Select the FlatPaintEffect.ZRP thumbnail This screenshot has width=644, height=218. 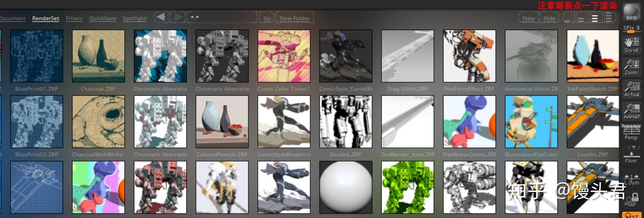click(x=470, y=56)
